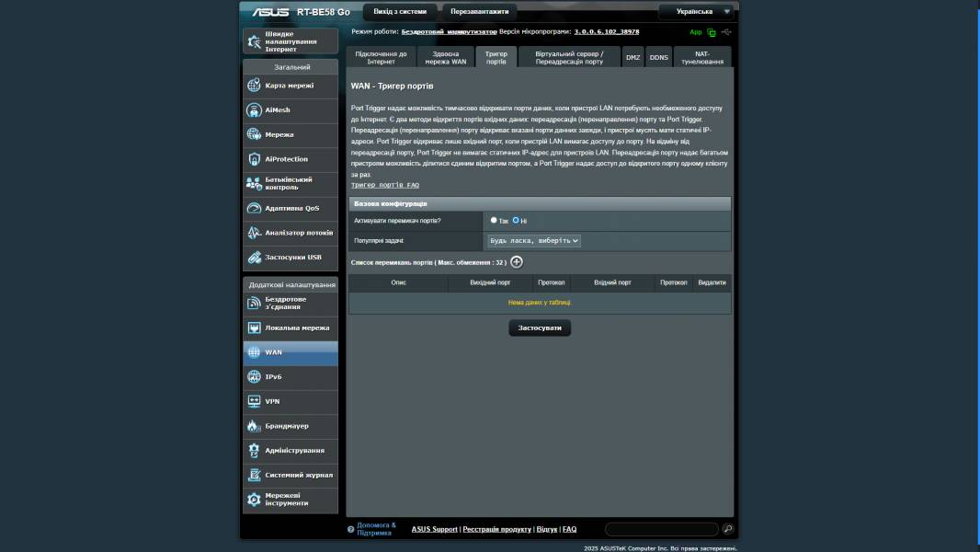
Task: Click the Quick Internet Setup wizard icon
Action: [x=255, y=41]
